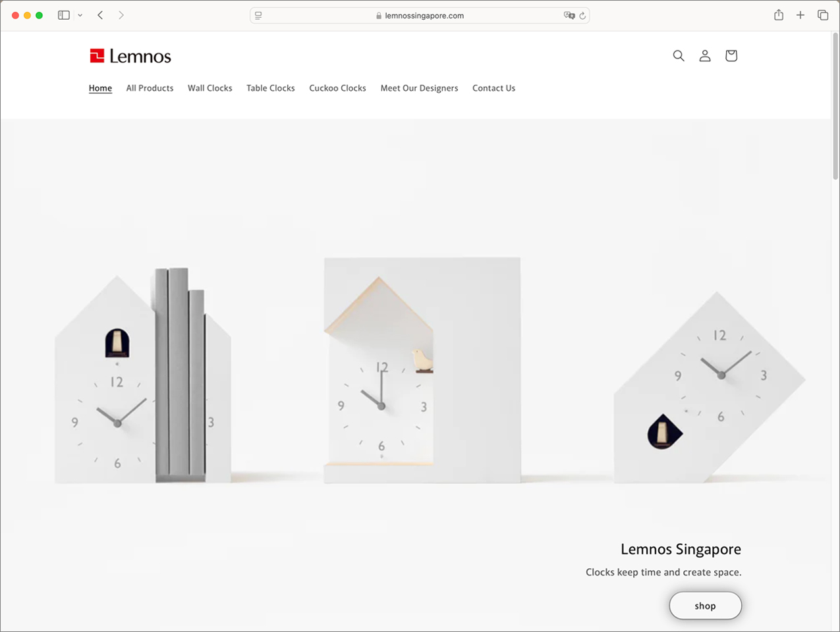Viewport: 840px width, 632px height.
Task: Open the page reader menu icon in the address bar
Action: [x=258, y=15]
